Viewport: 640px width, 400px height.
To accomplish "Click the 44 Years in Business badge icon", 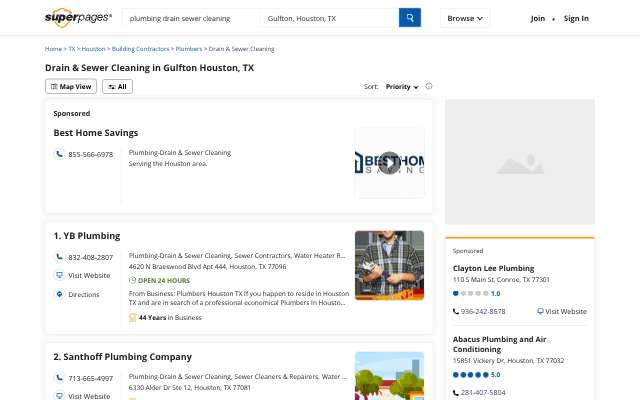I will [x=132, y=317].
